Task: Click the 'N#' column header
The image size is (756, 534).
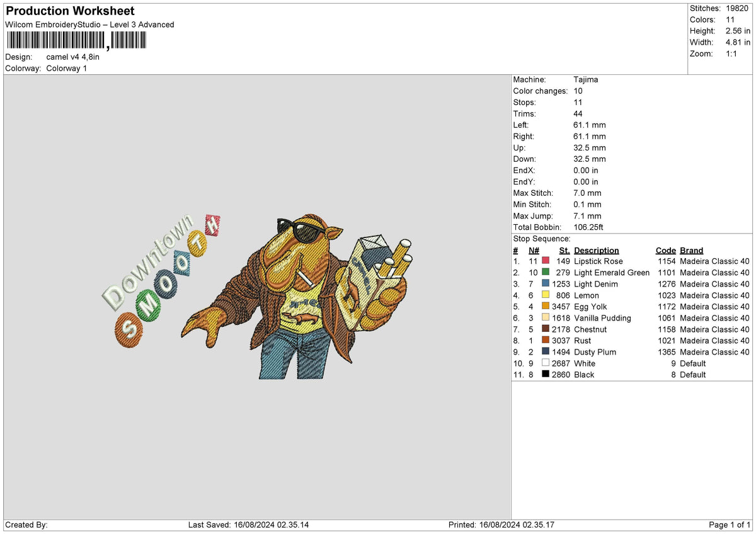Action: (533, 250)
